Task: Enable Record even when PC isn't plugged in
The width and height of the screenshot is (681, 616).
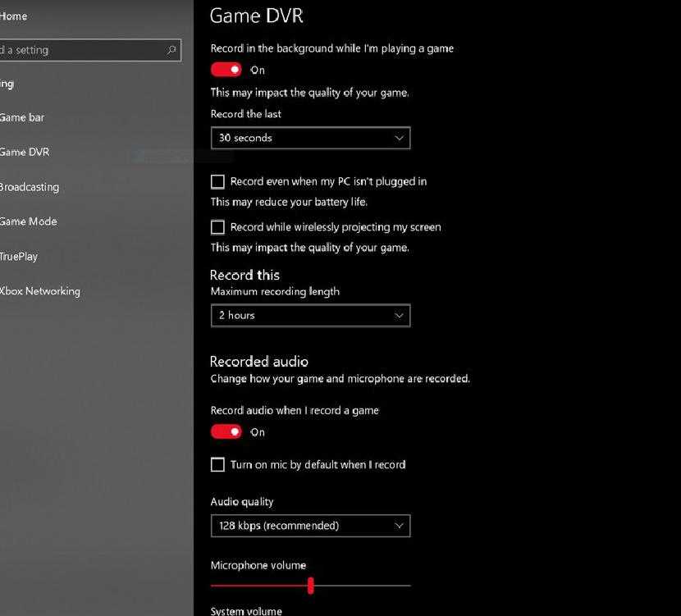Action: tap(217, 182)
